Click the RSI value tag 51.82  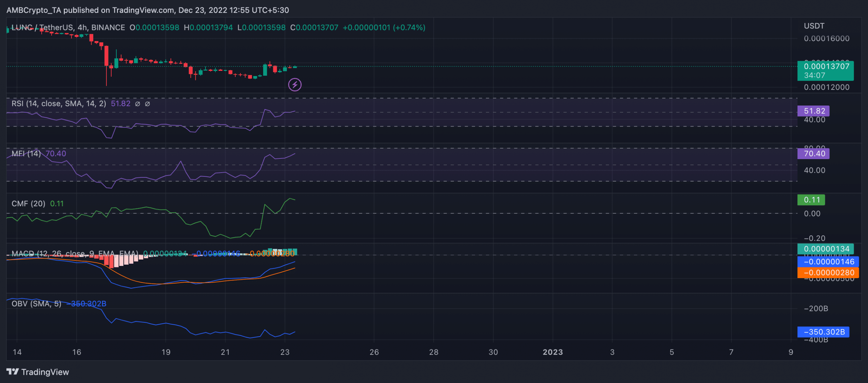pyautogui.click(x=813, y=111)
